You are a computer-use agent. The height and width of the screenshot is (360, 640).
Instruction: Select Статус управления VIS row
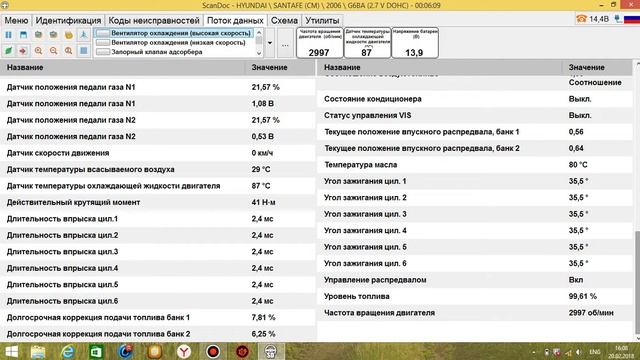point(475,116)
